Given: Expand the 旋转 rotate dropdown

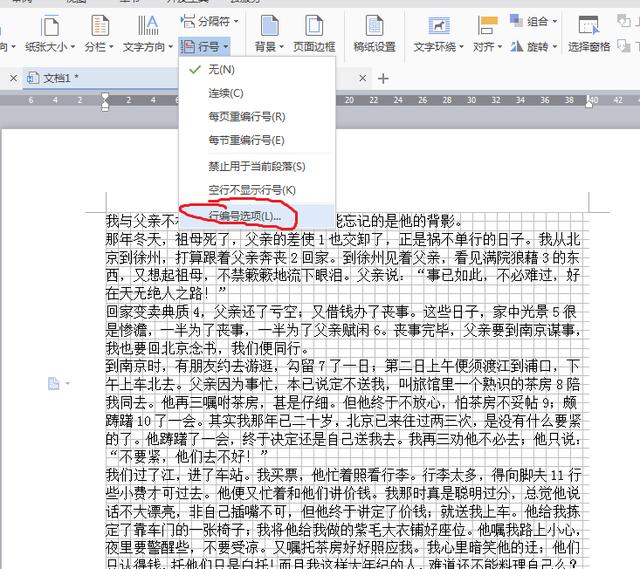Looking at the screenshot, I should point(554,47).
